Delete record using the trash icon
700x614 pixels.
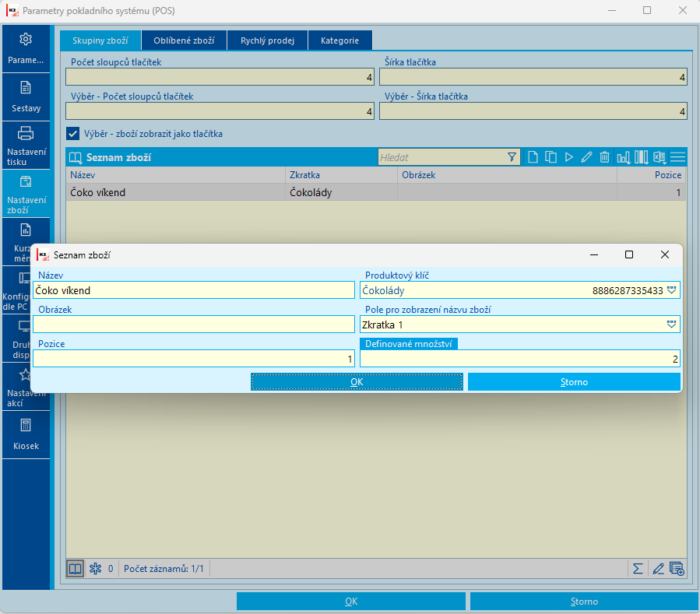pyautogui.click(x=604, y=157)
